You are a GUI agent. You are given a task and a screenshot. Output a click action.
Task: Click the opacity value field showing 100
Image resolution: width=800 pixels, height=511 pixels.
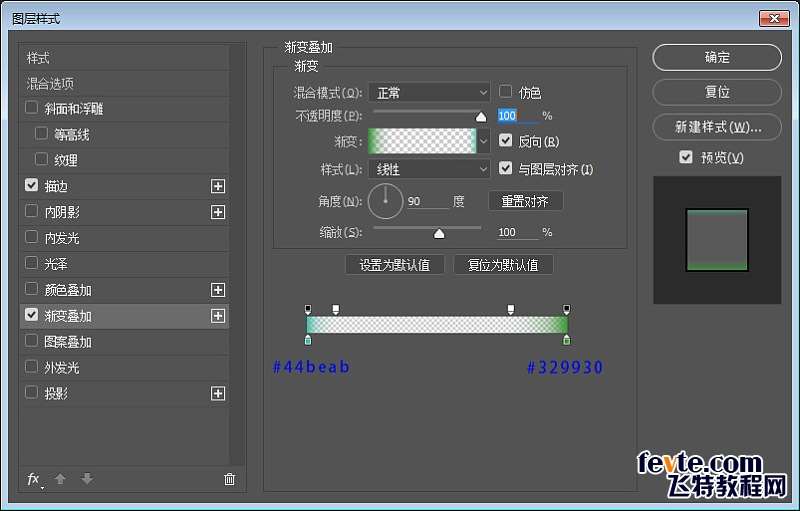coord(517,116)
